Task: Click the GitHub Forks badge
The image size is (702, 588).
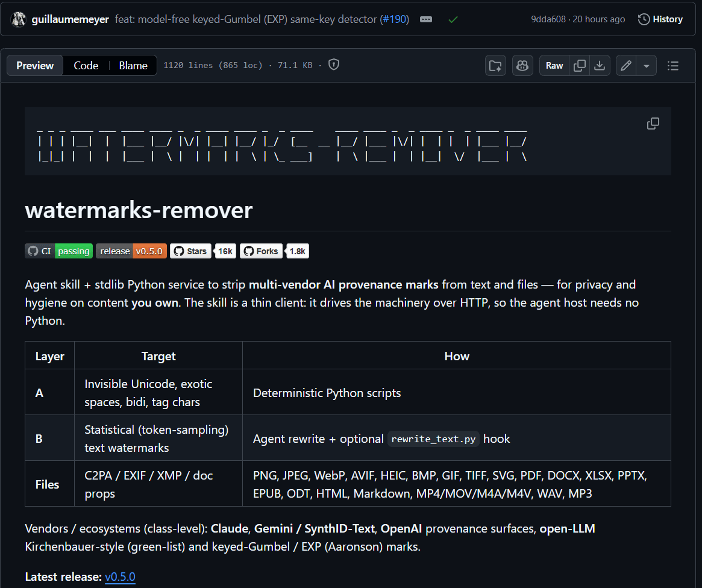Action: (x=261, y=251)
